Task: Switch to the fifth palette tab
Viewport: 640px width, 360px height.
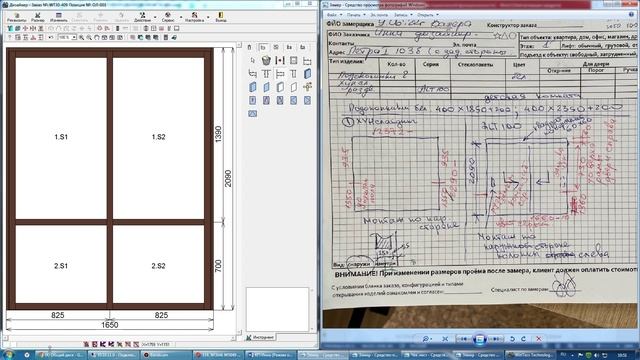Action: [302, 47]
